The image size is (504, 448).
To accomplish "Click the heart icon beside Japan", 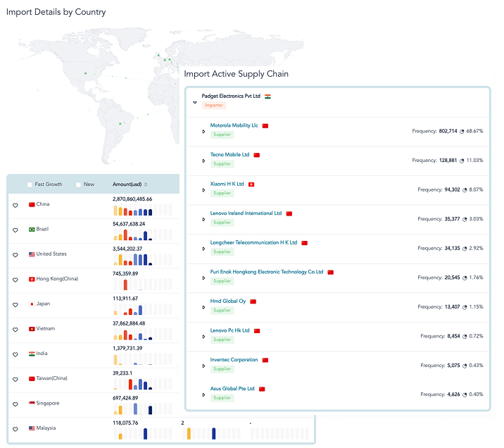I will [x=15, y=305].
